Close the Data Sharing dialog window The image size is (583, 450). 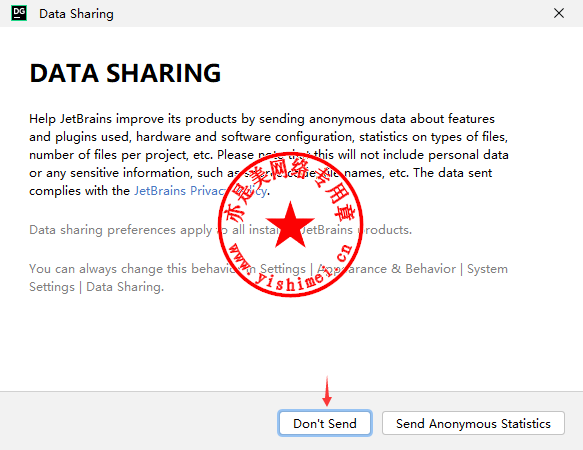(x=558, y=13)
